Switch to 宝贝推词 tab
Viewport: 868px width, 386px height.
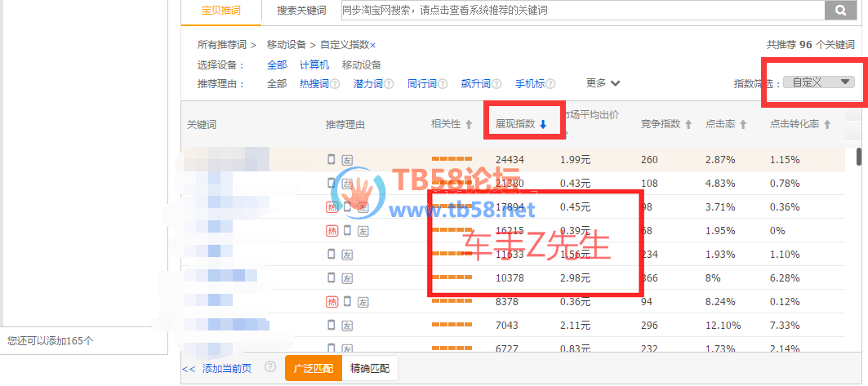(x=220, y=10)
